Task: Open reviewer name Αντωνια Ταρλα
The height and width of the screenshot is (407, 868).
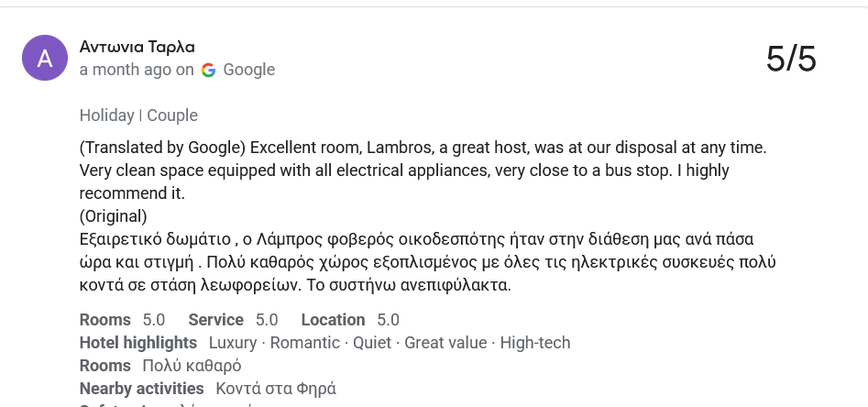Action: 137,47
